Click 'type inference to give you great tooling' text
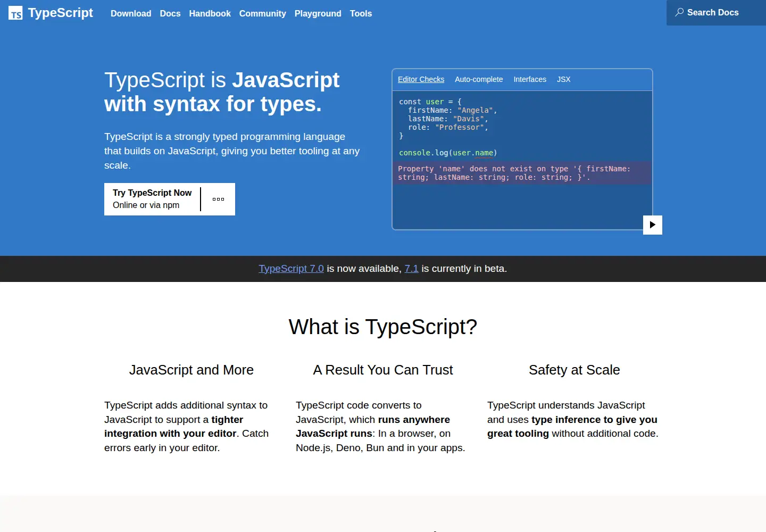The image size is (766, 532). coord(572,427)
